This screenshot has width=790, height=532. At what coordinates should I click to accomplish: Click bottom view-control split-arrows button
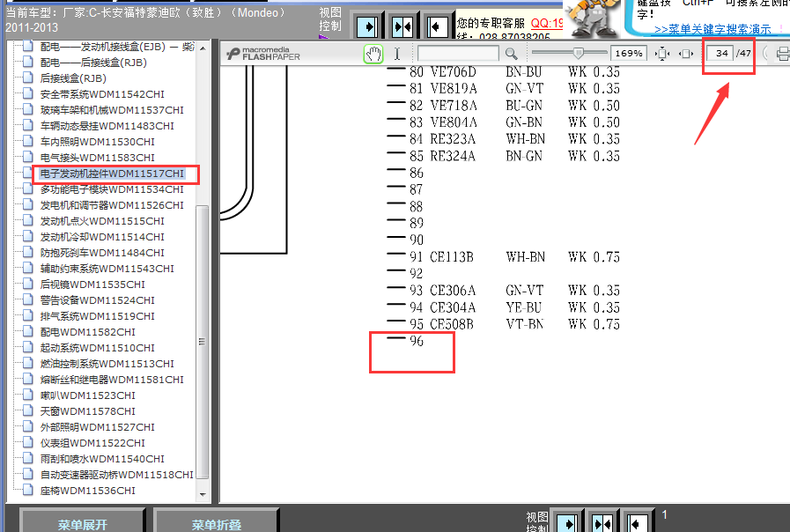(602, 521)
